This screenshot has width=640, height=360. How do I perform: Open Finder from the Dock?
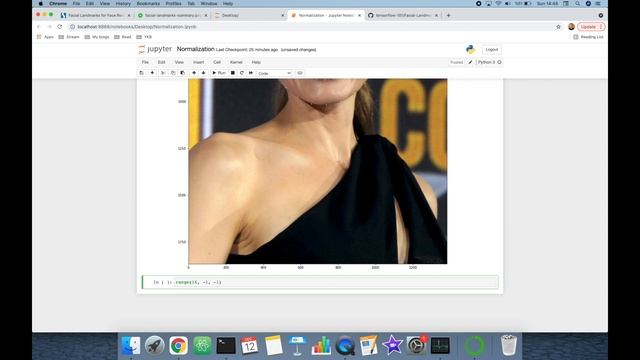[131, 345]
